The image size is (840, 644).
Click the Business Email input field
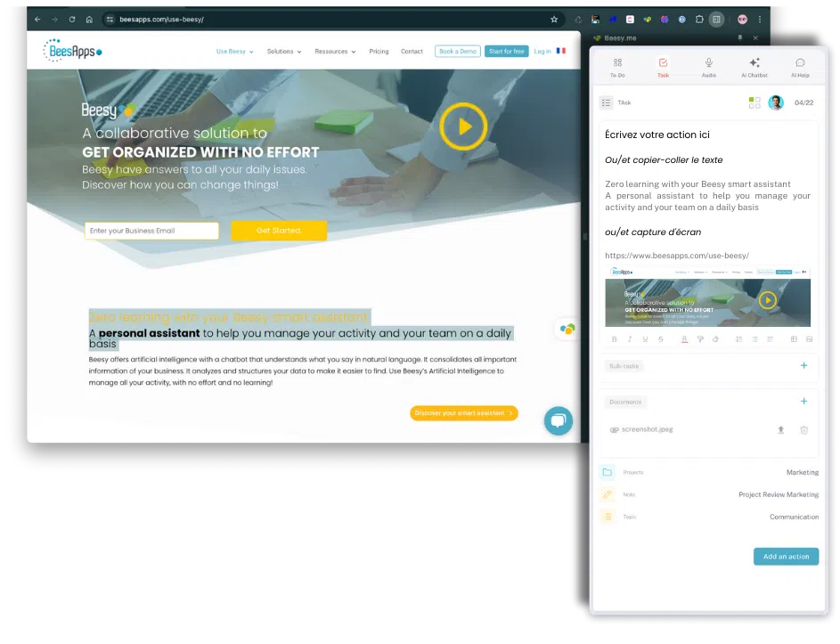(151, 231)
